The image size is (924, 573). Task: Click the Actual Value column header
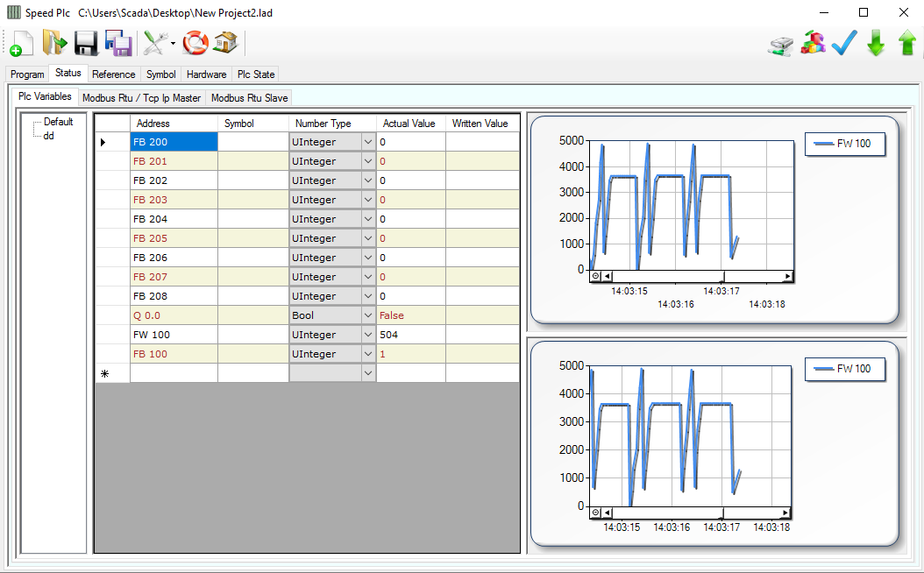point(409,124)
